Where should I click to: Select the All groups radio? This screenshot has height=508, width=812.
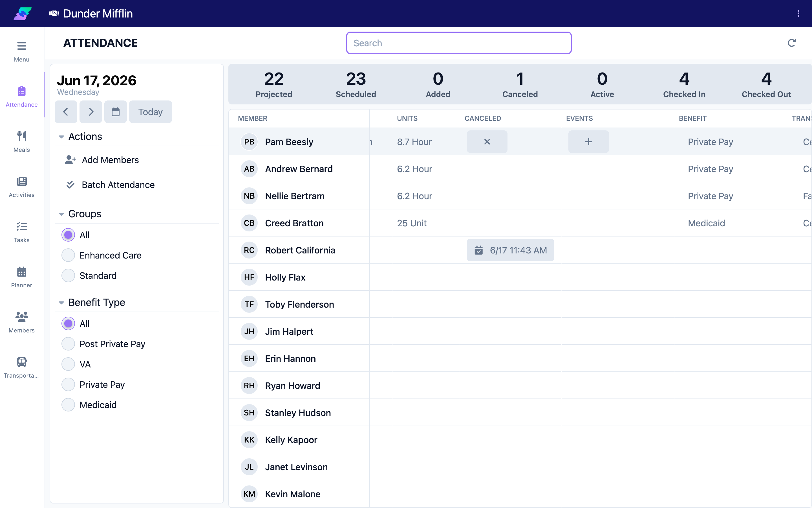pos(68,235)
